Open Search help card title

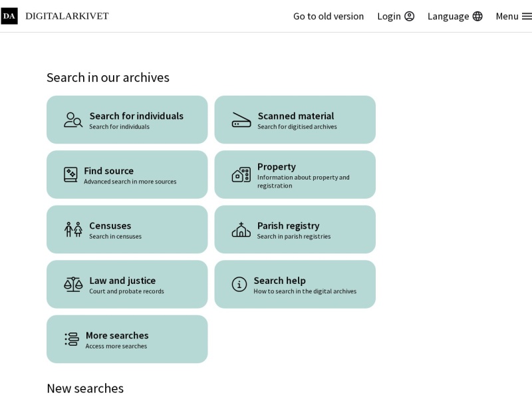pyautogui.click(x=279, y=281)
